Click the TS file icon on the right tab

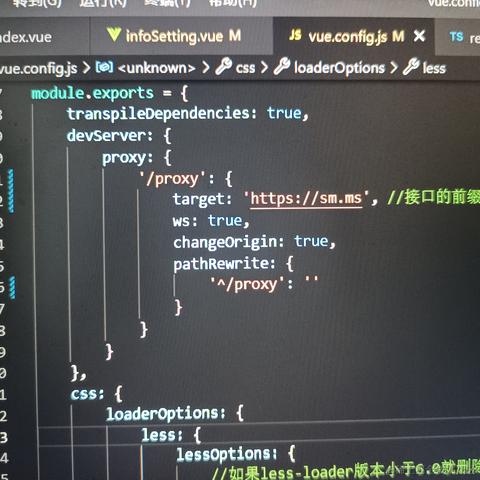[456, 36]
